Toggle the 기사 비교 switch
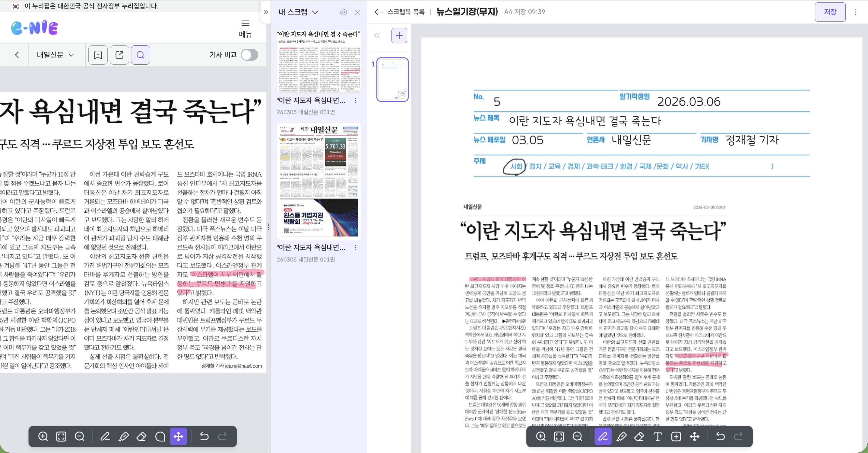The height and width of the screenshot is (453, 868). click(249, 55)
